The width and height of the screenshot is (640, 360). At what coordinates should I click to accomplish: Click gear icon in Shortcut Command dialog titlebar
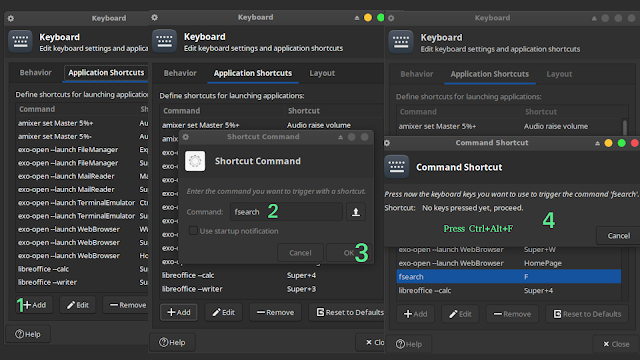click(186, 137)
